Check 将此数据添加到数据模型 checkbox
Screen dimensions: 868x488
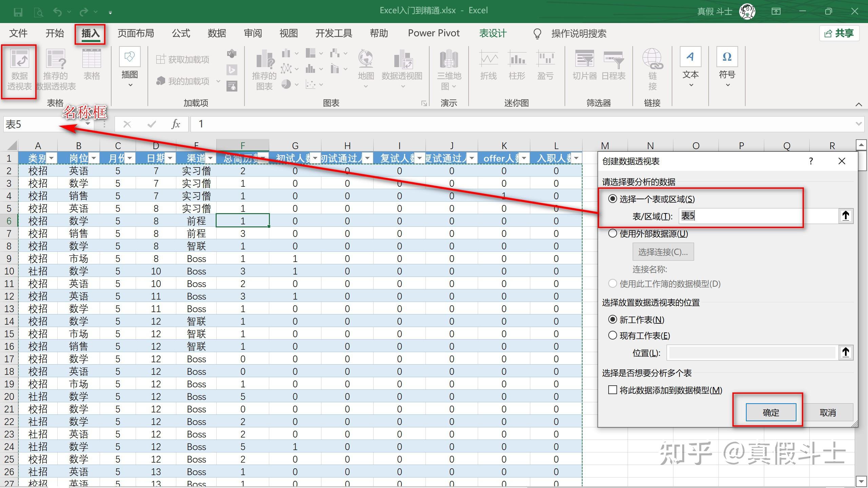tap(613, 390)
